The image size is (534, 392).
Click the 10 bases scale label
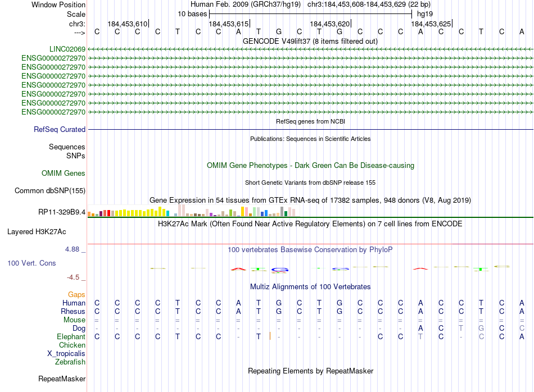pyautogui.click(x=192, y=14)
